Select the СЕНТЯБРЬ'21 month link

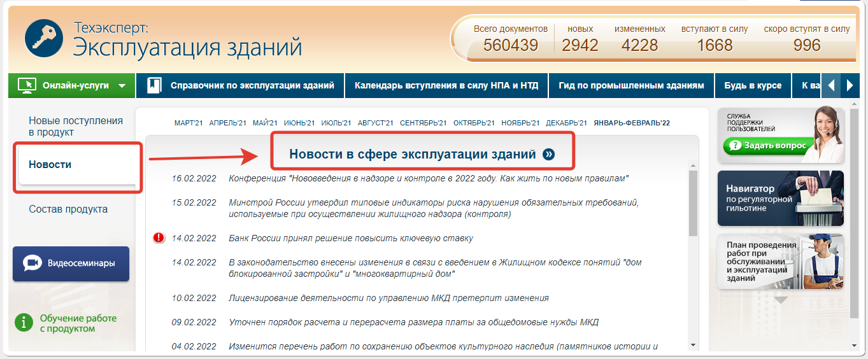click(423, 123)
